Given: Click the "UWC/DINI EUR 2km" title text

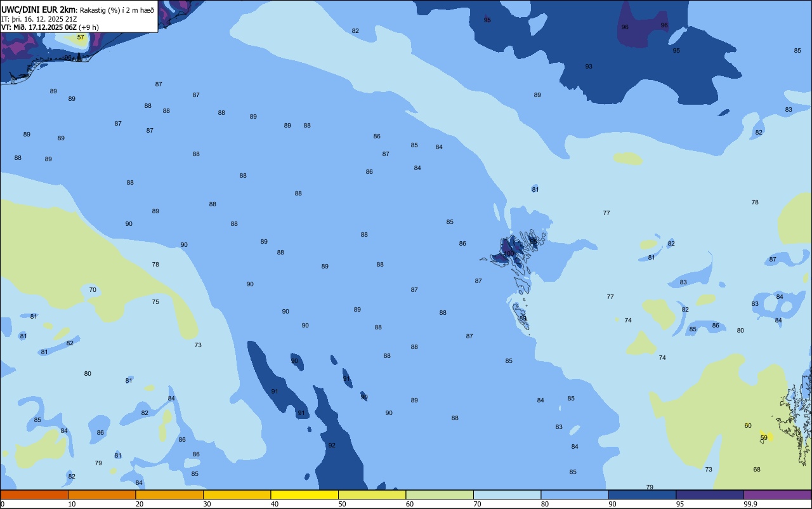Looking at the screenshot, I should [39, 10].
